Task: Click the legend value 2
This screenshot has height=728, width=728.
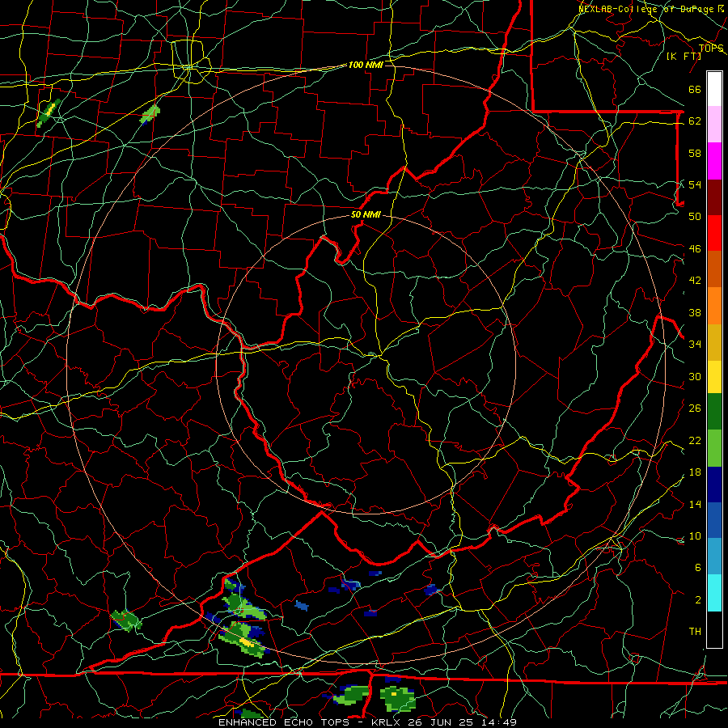Action: click(697, 600)
